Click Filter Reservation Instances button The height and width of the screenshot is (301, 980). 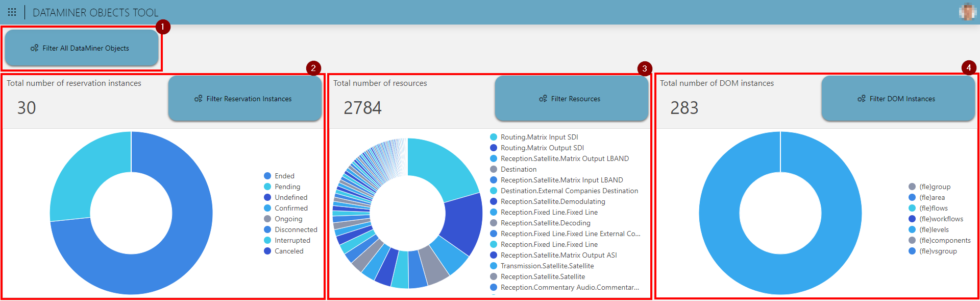pos(245,98)
